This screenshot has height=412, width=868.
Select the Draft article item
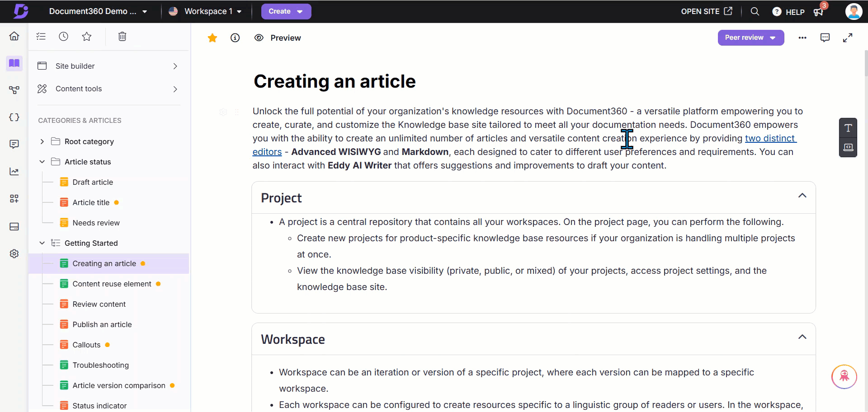tap(93, 182)
